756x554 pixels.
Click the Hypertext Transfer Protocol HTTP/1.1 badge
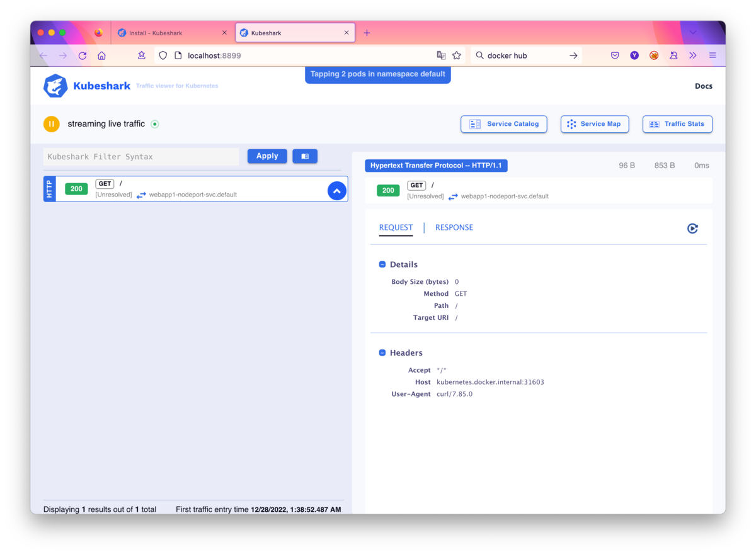[x=436, y=166]
